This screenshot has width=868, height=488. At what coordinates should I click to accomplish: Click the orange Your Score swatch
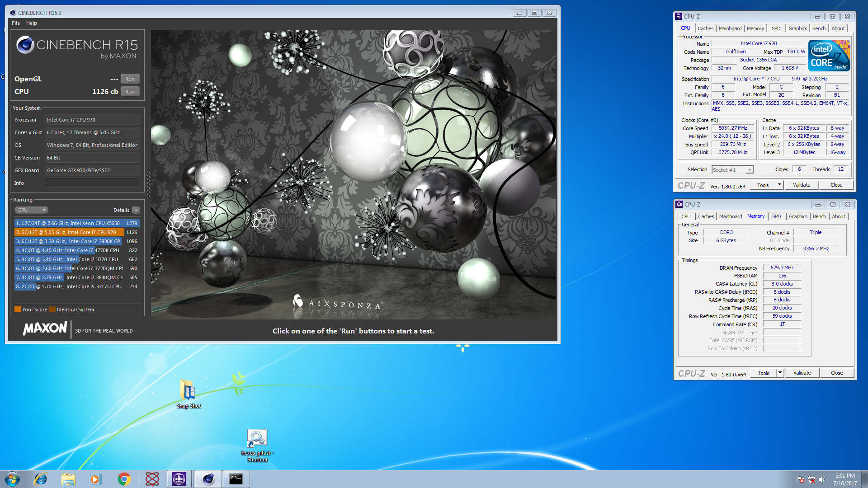(18, 310)
